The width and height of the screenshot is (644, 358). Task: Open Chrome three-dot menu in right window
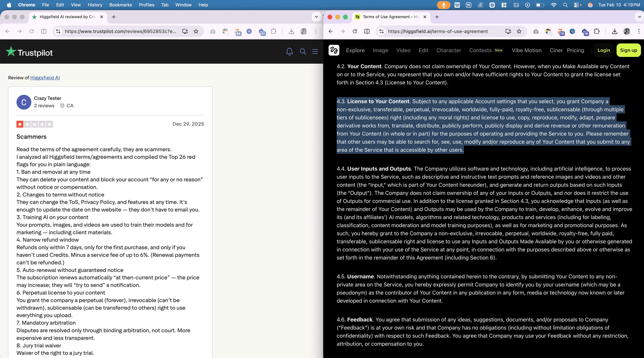[639, 31]
